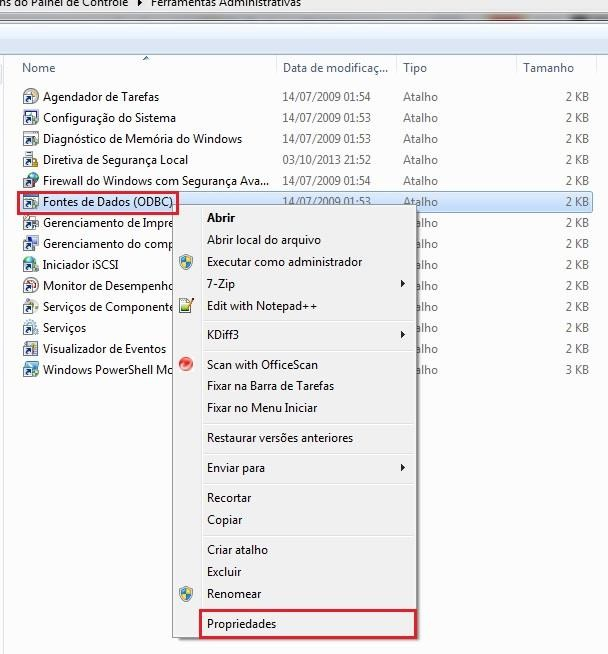
Task: Choose Executar como administrador
Action: point(284,262)
